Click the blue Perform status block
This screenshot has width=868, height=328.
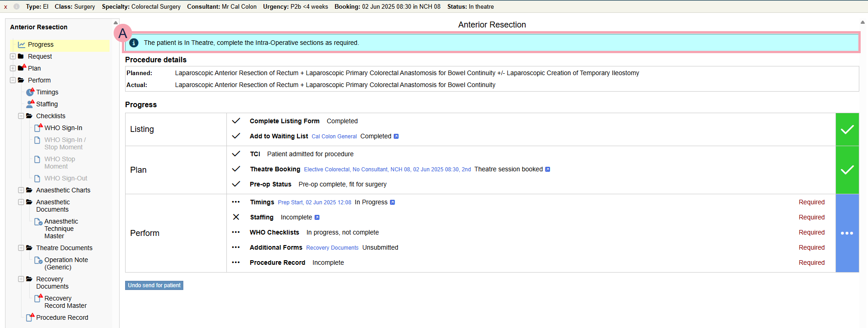click(847, 233)
